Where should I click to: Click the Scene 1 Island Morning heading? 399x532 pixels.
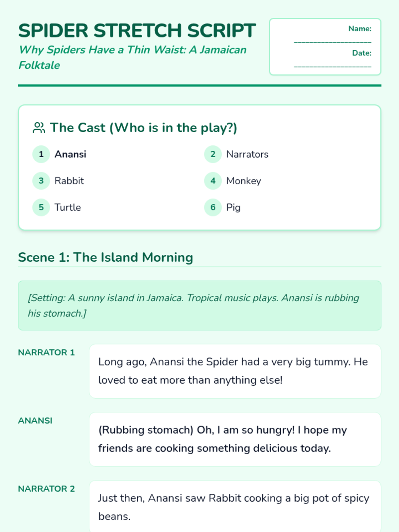coord(105,257)
